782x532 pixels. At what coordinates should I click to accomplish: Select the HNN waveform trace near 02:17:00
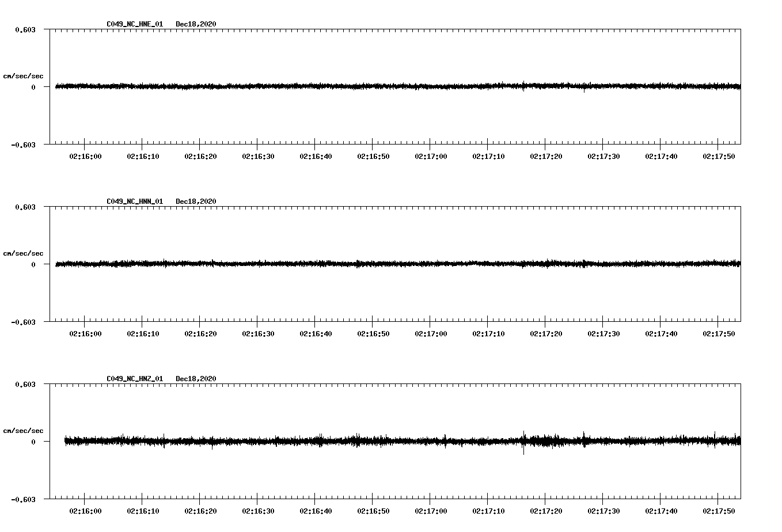(x=431, y=264)
